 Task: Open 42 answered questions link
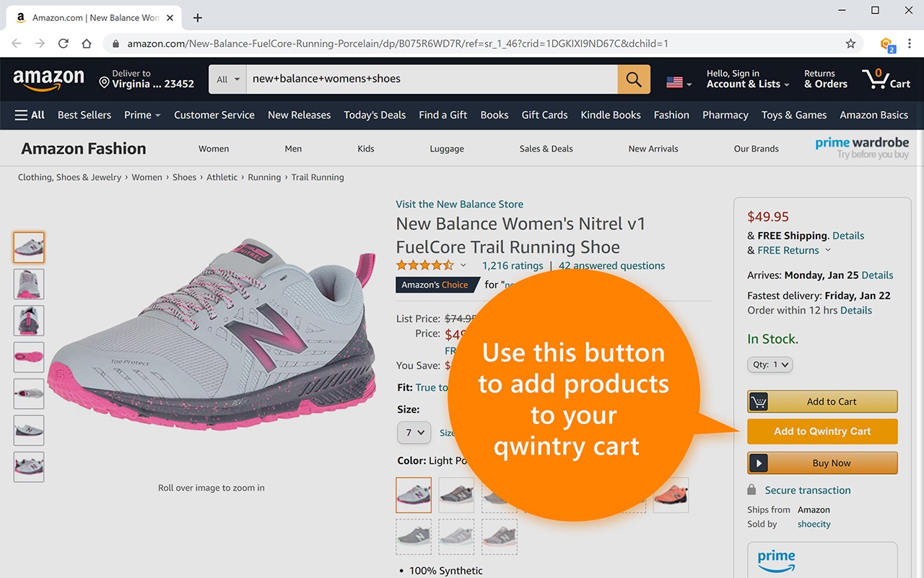click(611, 266)
